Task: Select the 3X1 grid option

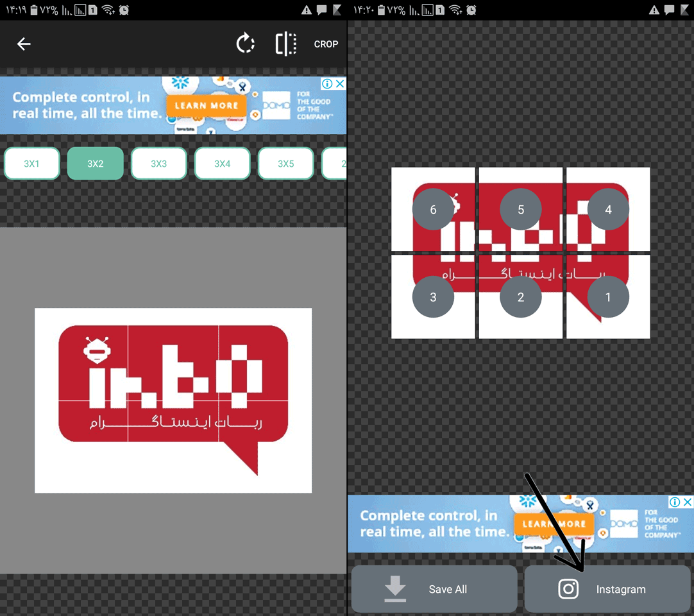Action: click(32, 164)
